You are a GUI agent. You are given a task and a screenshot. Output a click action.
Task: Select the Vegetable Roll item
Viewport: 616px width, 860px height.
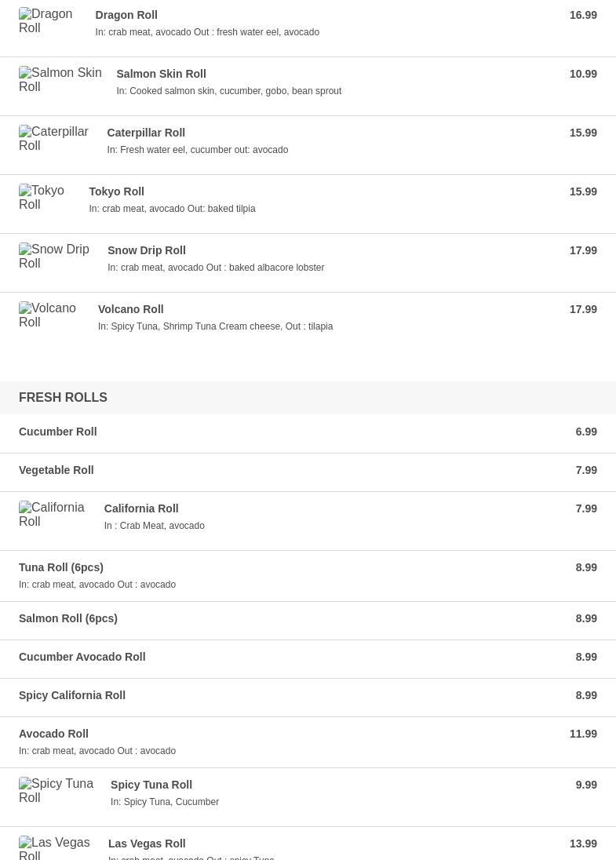coord(56,470)
